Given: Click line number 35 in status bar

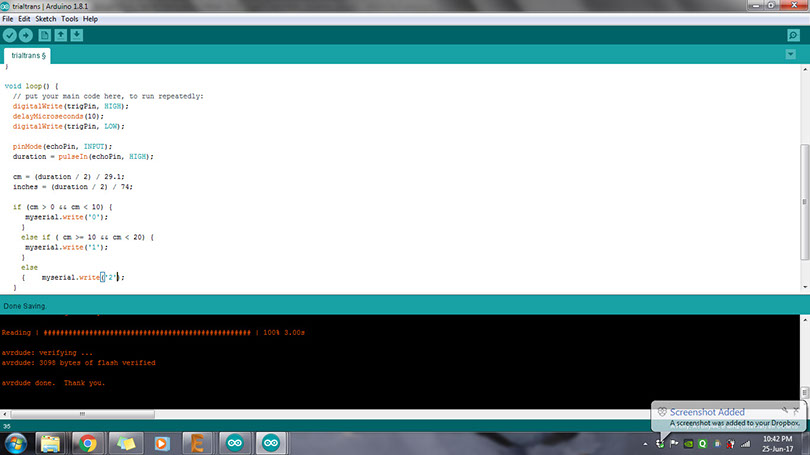Looking at the screenshot, I should pyautogui.click(x=7, y=427).
